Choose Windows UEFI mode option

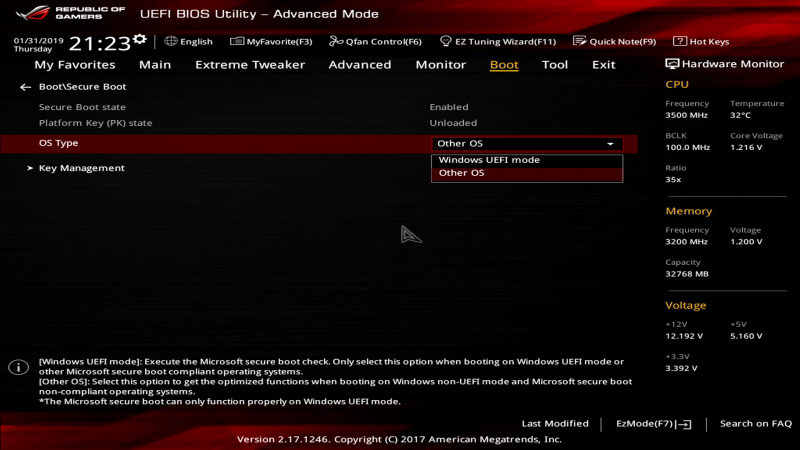[527, 160]
